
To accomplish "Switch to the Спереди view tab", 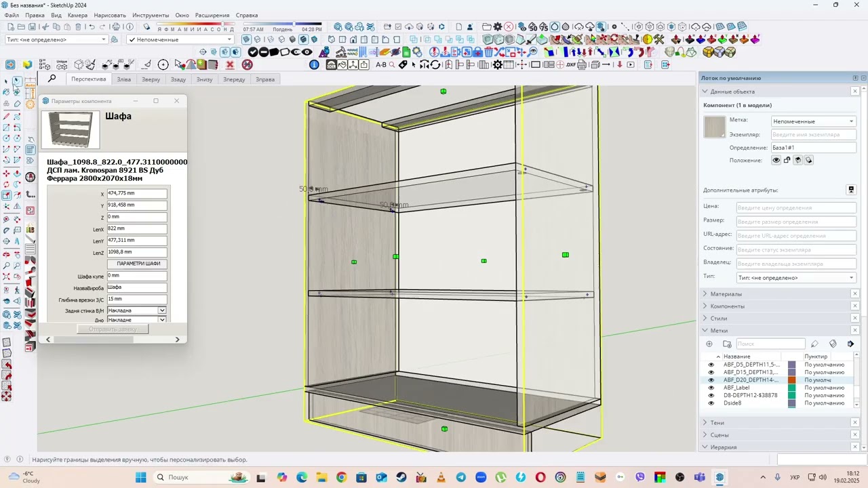I will click(234, 79).
